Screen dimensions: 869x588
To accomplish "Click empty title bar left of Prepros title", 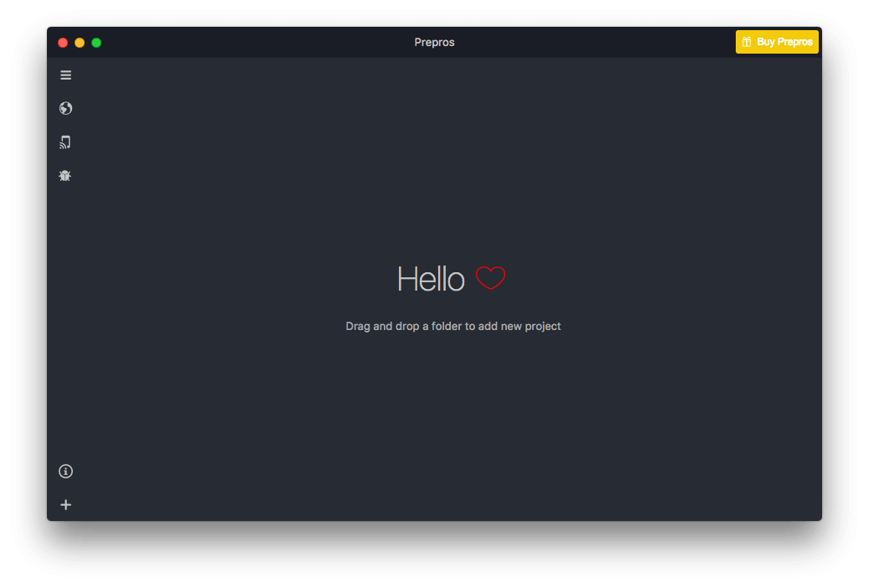I will coord(251,42).
